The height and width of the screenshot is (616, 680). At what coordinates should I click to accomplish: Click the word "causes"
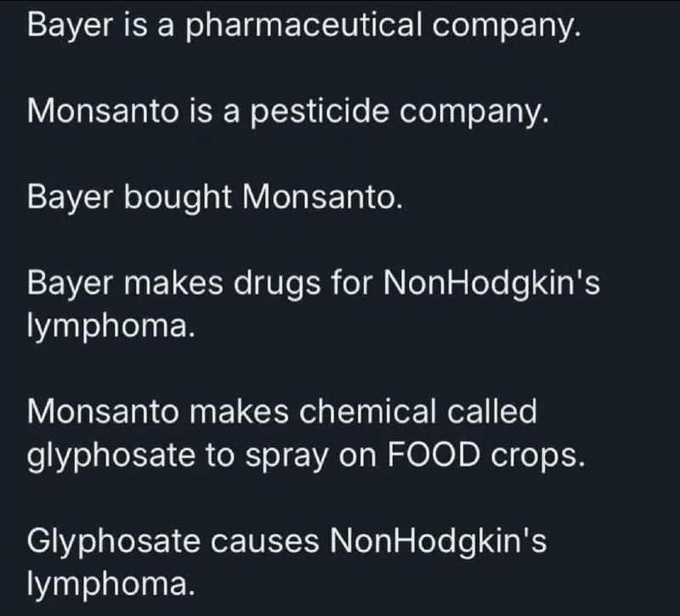265,542
